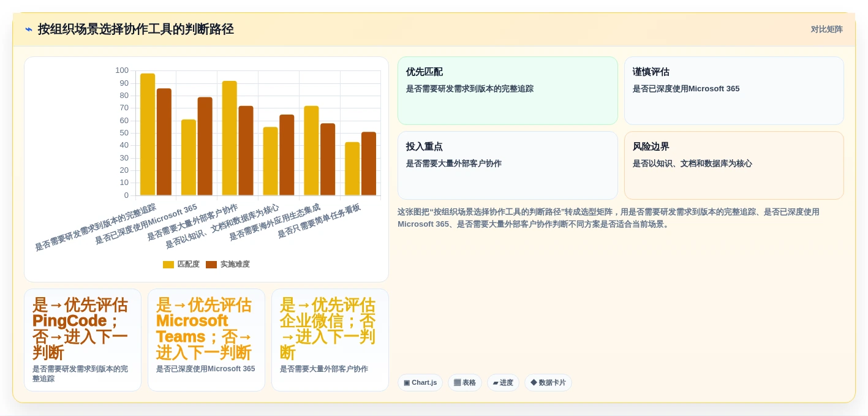
Task: Click the blue header icon beside the title
Action: (29, 29)
